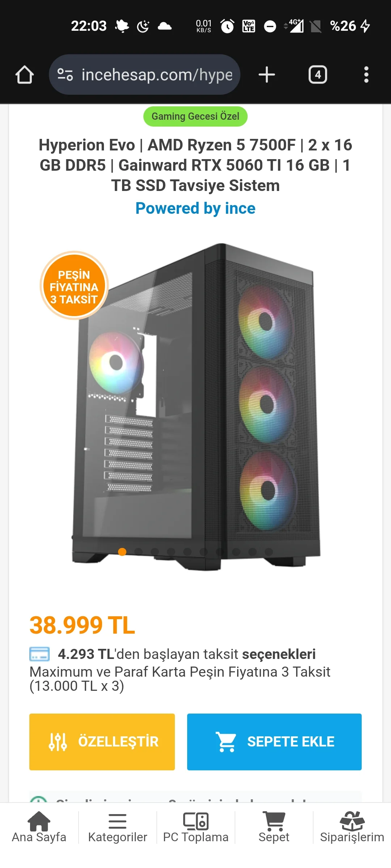The width and height of the screenshot is (391, 868).
Task: Tap the incehesap.com address bar
Action: coord(144,75)
